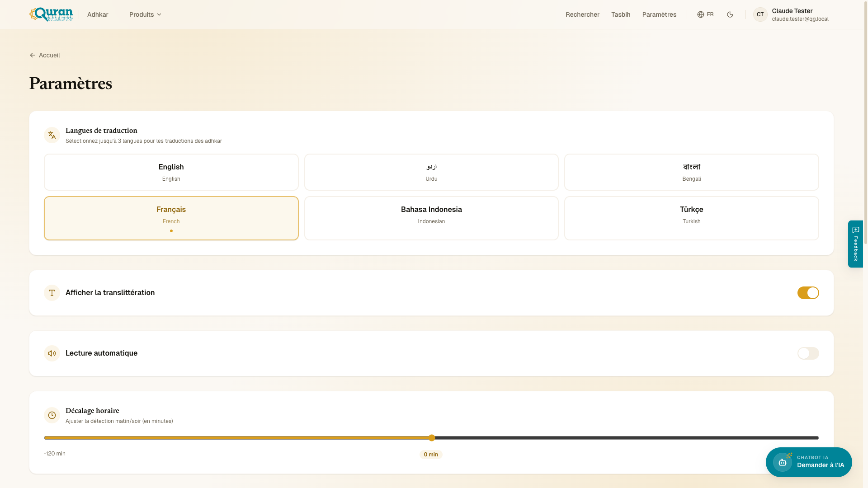Open Rechercher in the navigation
The height and width of the screenshot is (488, 868).
click(x=582, y=14)
